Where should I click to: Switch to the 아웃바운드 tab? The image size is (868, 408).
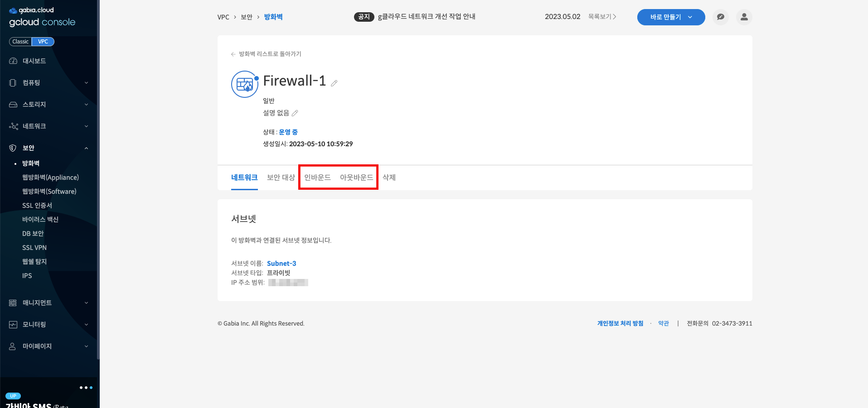[356, 178]
